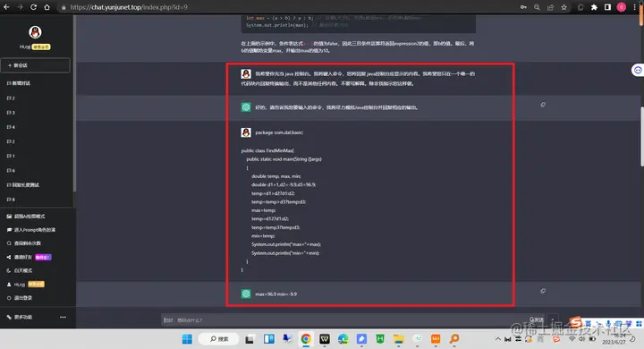Open File Explorer from the taskbar
This screenshot has height=349, width=644.
[398, 339]
